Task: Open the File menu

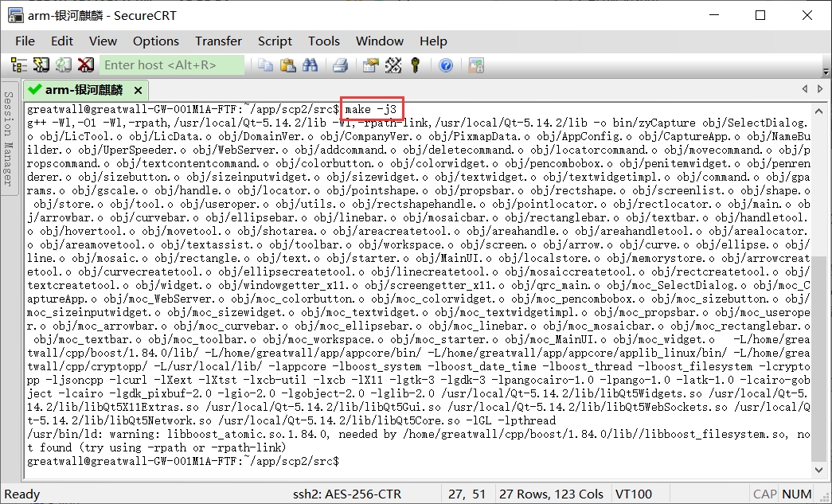Action: coord(25,41)
